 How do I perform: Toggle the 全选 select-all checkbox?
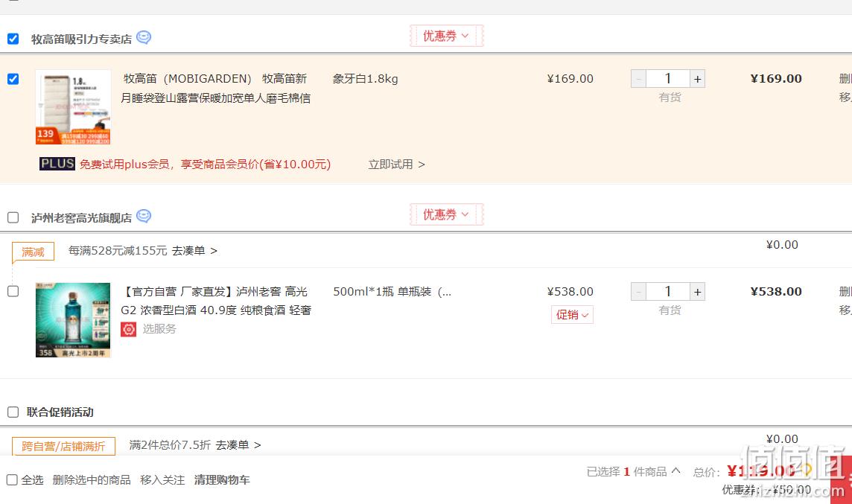pos(12,480)
